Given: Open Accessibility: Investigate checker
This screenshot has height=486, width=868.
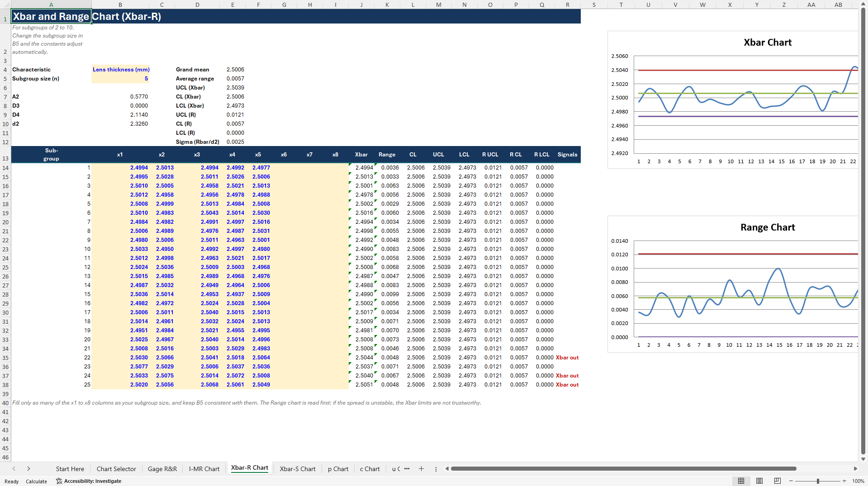Looking at the screenshot, I should point(89,481).
